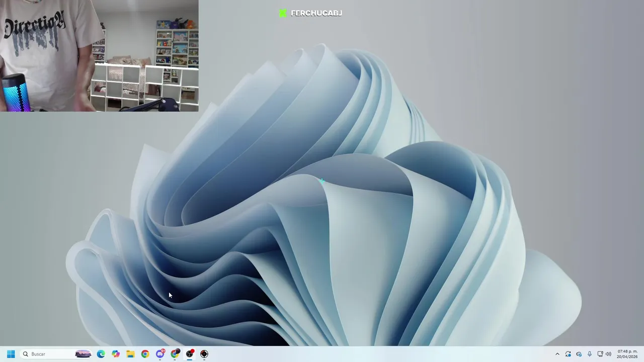Open the Windows Update sync tray icon
Screen dimensions: 644x362
point(568,354)
